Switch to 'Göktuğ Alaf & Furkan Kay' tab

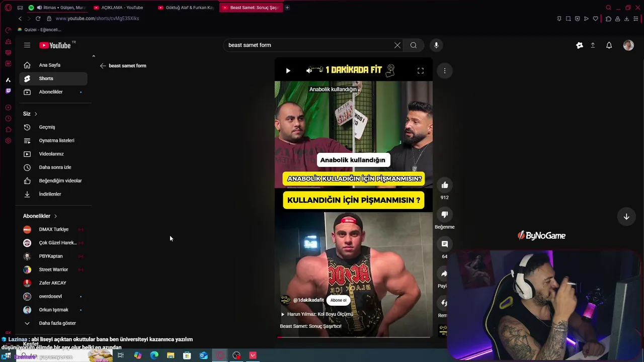coord(186,8)
